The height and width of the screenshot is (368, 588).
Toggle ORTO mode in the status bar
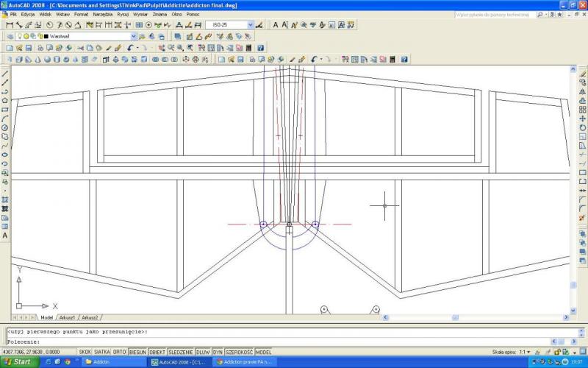tap(119, 352)
